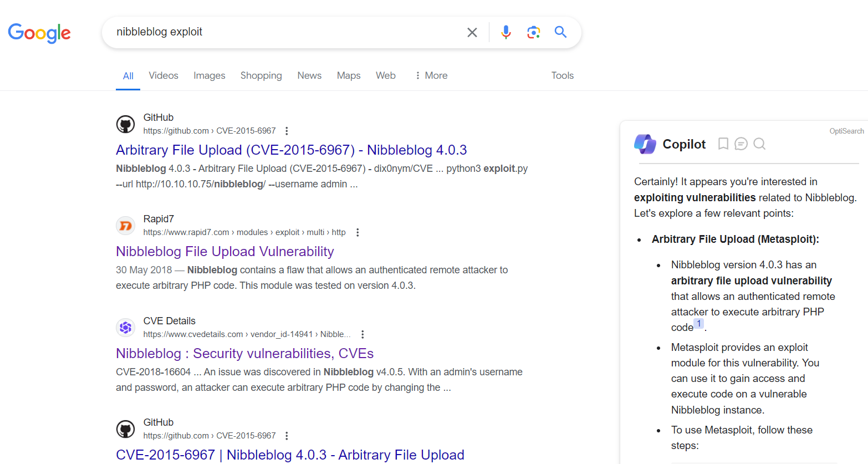This screenshot has width=868, height=464.
Task: Click the GitHub favicon of the last result
Action: coord(125,429)
